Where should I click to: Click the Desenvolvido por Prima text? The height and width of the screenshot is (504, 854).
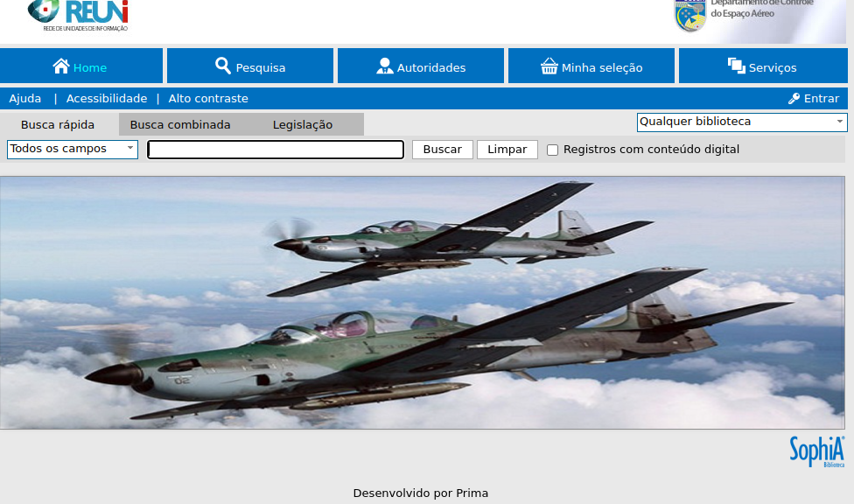[421, 493]
